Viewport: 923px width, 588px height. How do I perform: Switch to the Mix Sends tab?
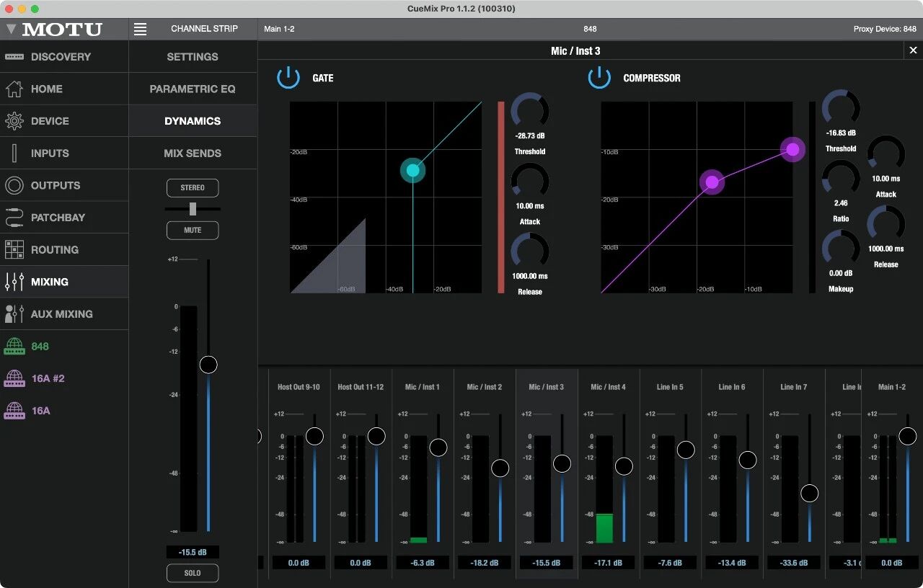coord(193,153)
